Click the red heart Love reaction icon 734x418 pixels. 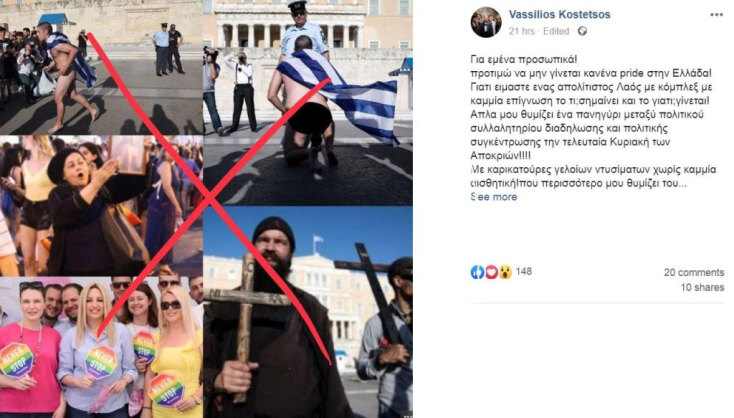click(491, 272)
